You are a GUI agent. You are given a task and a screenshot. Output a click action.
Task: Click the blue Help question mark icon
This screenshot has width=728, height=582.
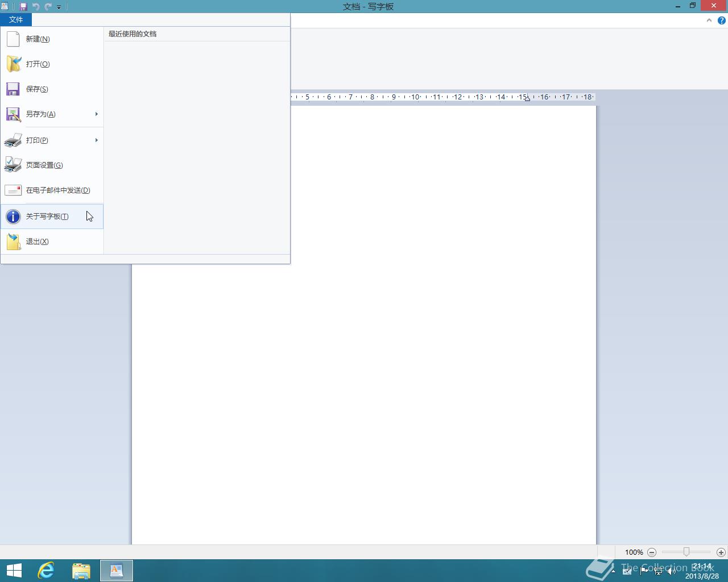pos(721,20)
